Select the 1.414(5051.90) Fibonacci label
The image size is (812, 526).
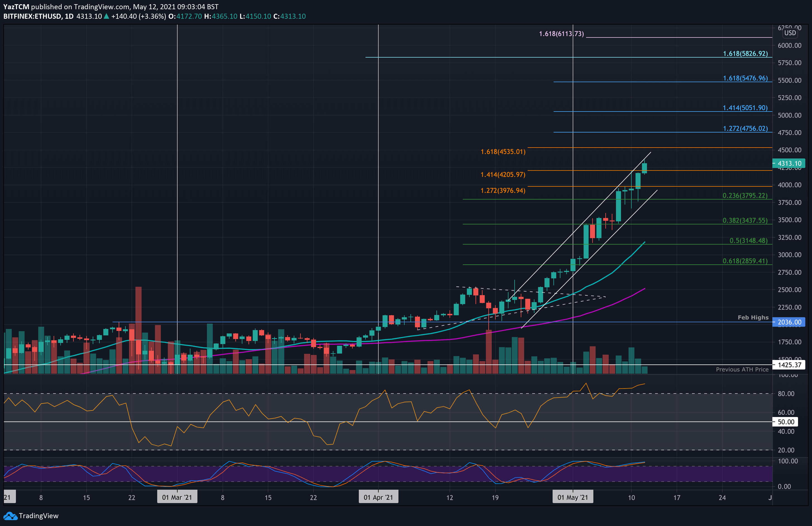[x=745, y=108]
